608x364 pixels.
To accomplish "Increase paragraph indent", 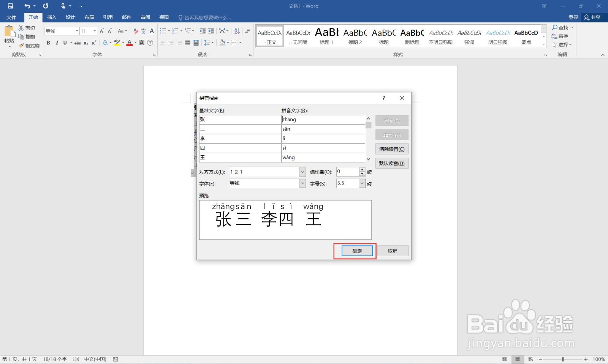I will [211, 31].
